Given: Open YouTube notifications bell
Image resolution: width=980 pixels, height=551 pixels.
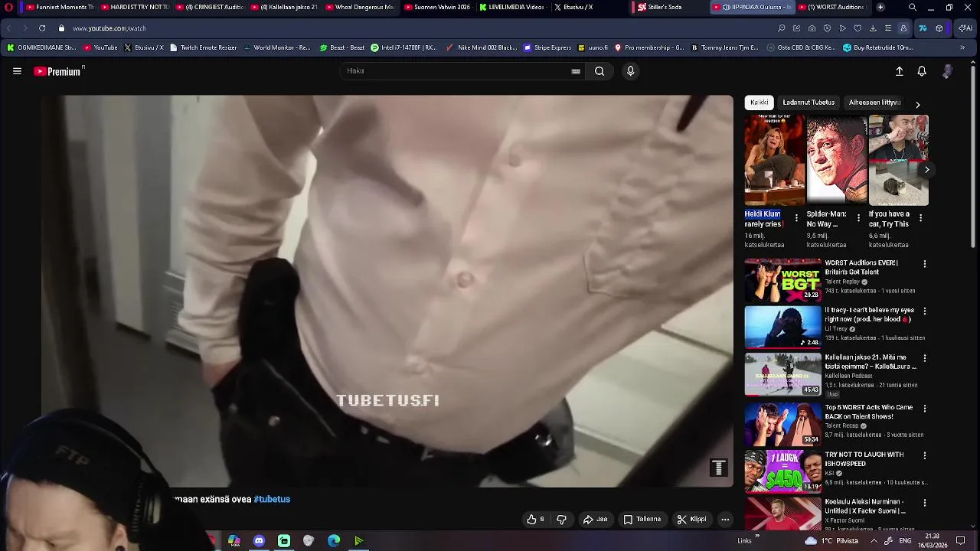Looking at the screenshot, I should click(x=922, y=71).
